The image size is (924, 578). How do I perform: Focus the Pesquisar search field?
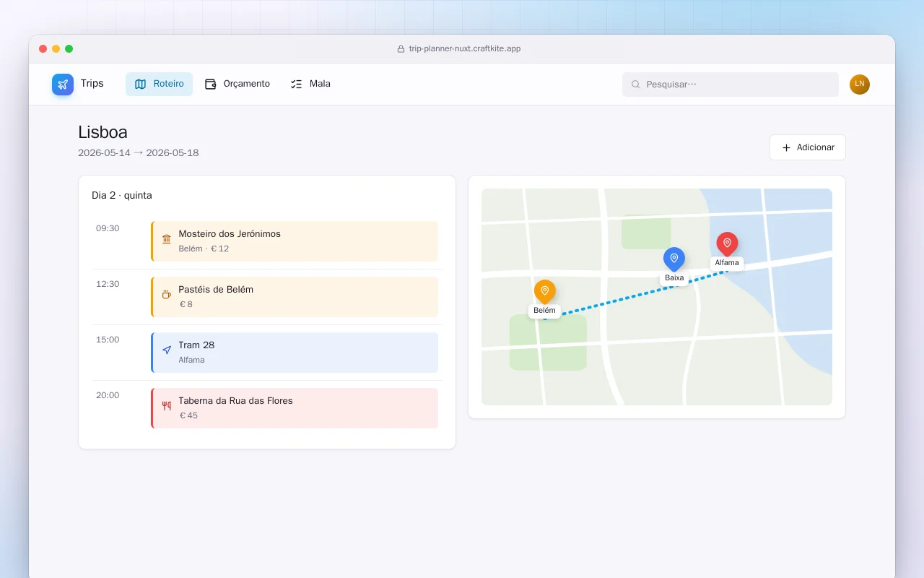(731, 85)
